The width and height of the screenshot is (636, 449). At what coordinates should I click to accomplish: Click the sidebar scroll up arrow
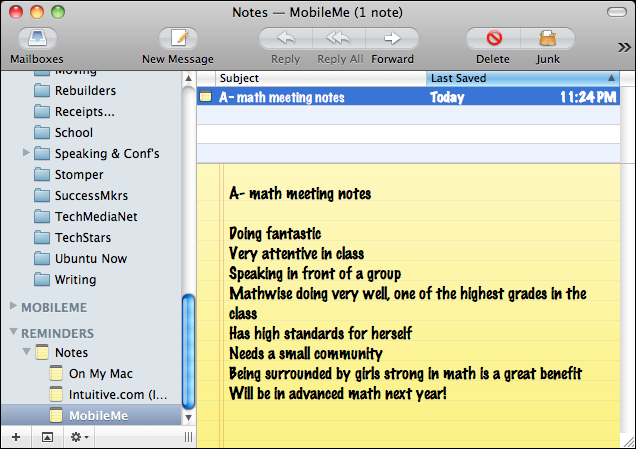(189, 78)
